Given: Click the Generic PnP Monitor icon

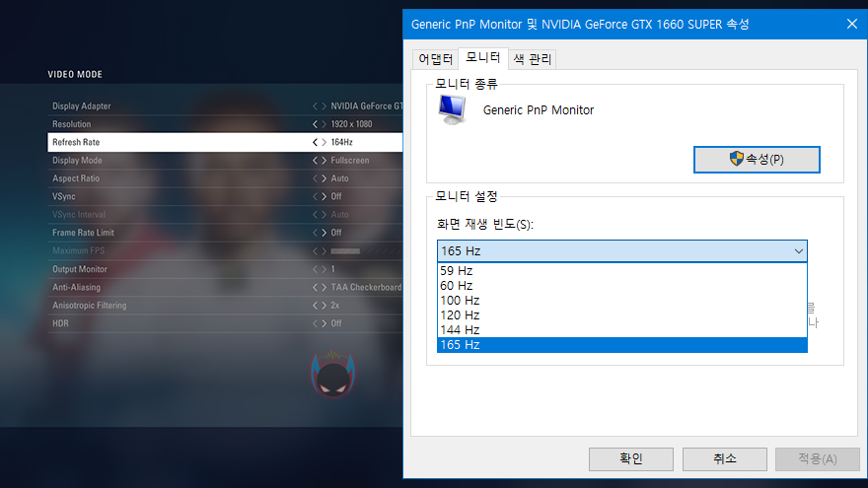Looking at the screenshot, I should point(453,109).
